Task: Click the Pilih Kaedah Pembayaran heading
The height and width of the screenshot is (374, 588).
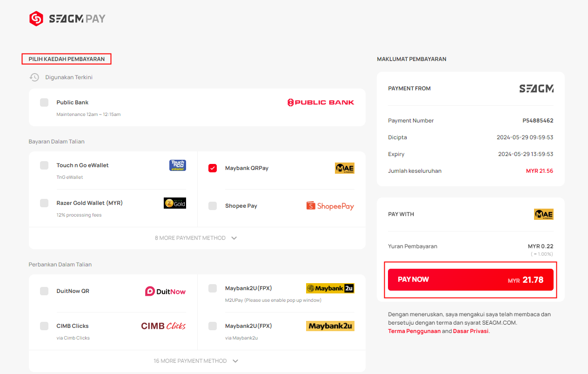Action: [x=67, y=59]
